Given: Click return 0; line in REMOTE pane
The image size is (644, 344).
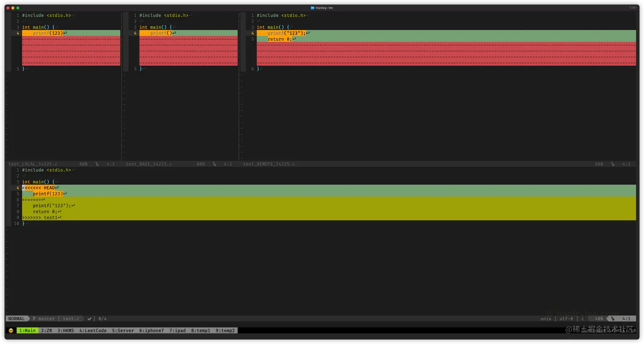Looking at the screenshot, I should coord(446,39).
